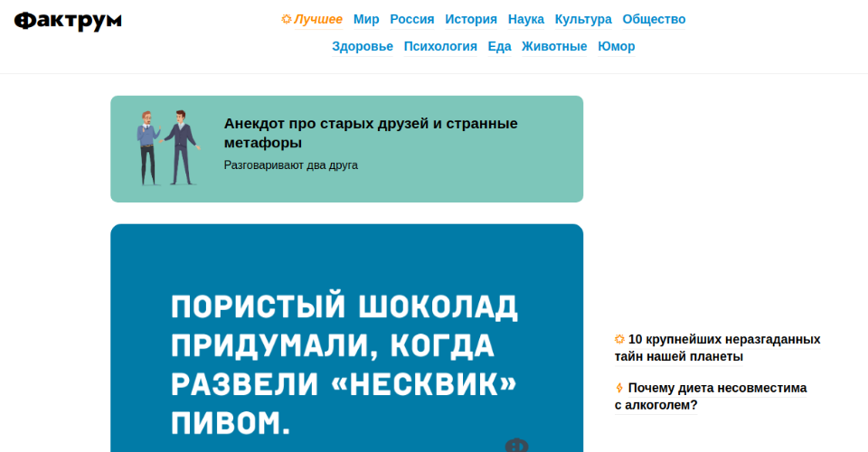Screen dimensions: 868x452
Task: Select the Еда category
Action: (499, 46)
